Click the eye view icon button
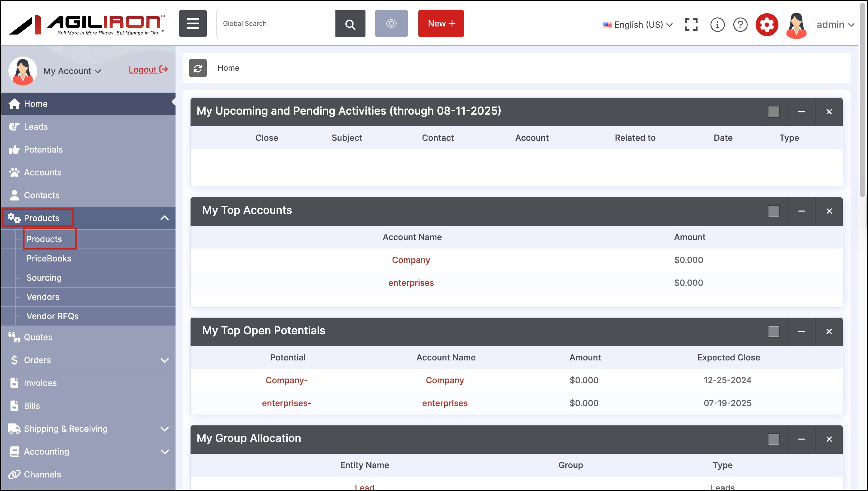Viewport: 868px width, 491px height. click(x=391, y=23)
